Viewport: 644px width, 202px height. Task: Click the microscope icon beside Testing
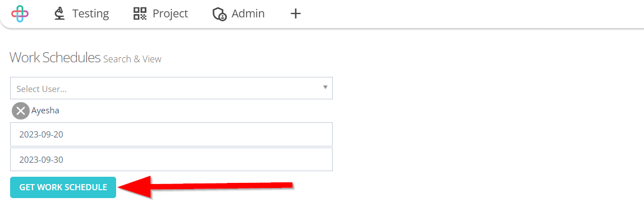[60, 13]
